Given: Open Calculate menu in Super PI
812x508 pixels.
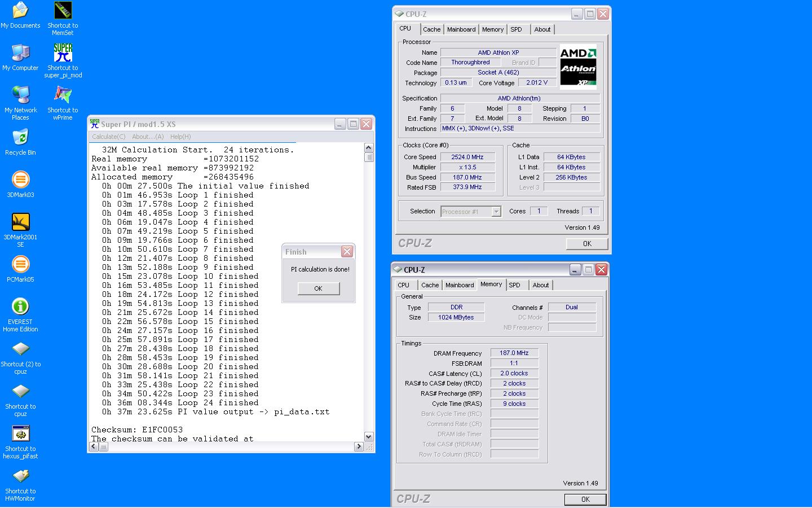Looking at the screenshot, I should (109, 137).
